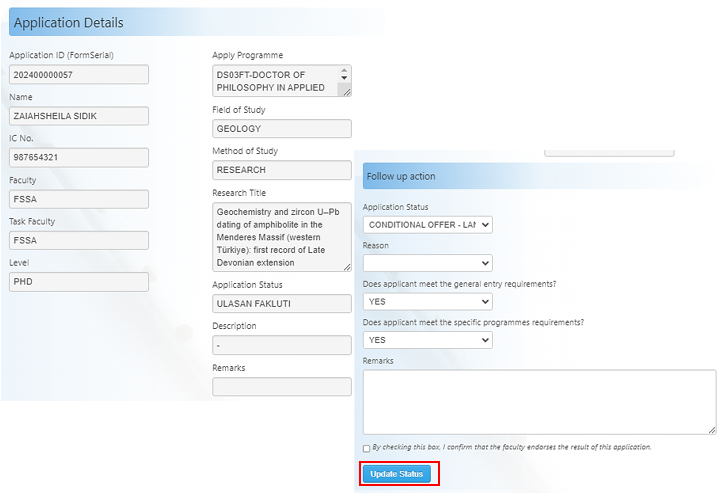Click the Level field showing PHD

tap(78, 282)
